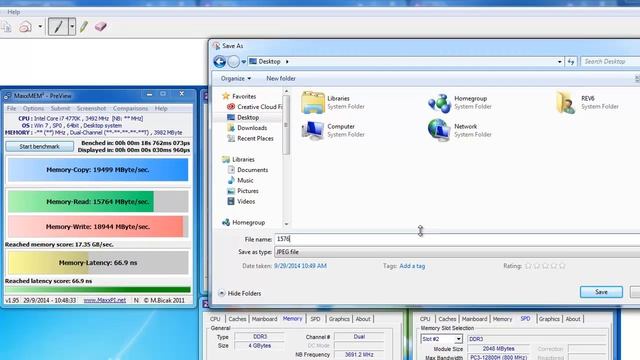Click the Forward arrow in Save As dialog
This screenshot has width=640, height=360.
[233, 62]
